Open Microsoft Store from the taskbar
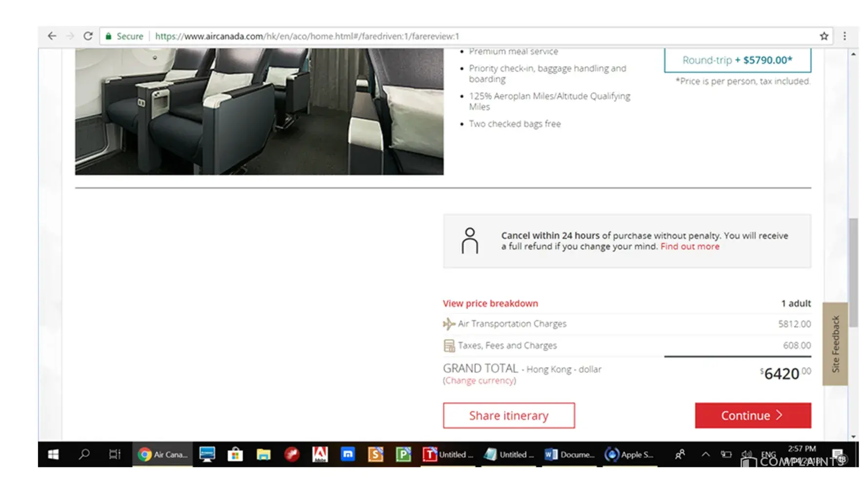868x488 pixels. pyautogui.click(x=235, y=454)
